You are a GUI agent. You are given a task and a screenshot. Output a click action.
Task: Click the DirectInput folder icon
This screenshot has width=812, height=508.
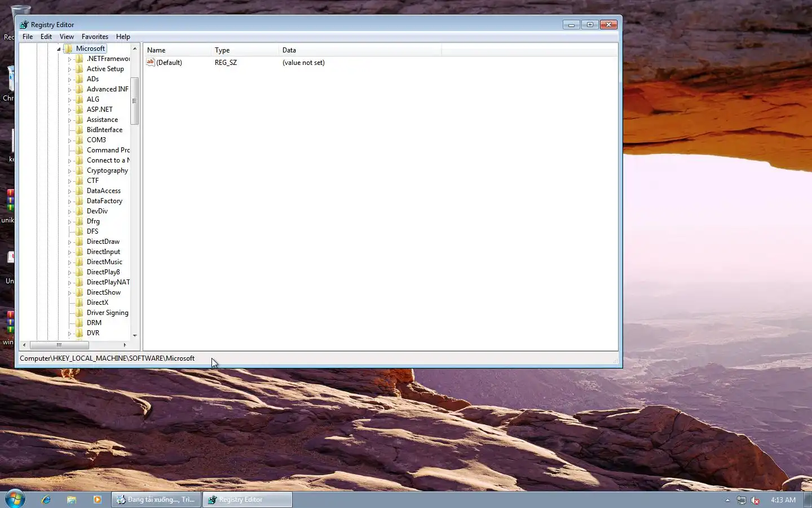coord(80,252)
